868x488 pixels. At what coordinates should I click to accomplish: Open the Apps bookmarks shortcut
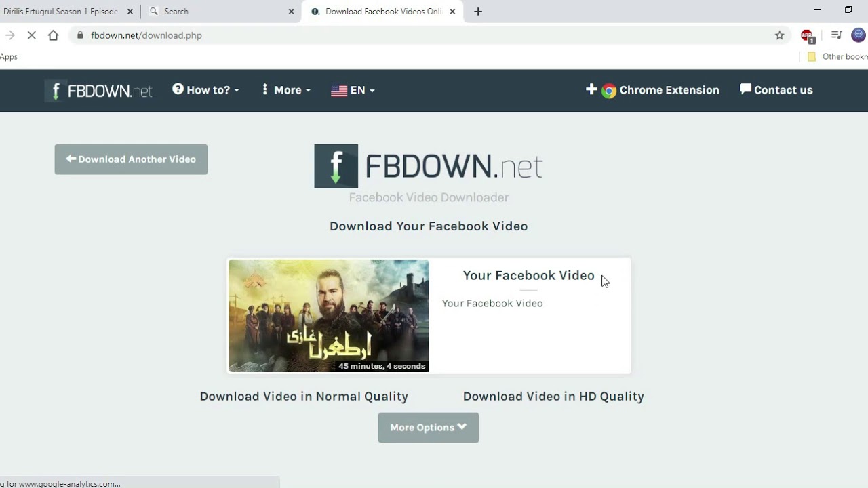[9, 57]
